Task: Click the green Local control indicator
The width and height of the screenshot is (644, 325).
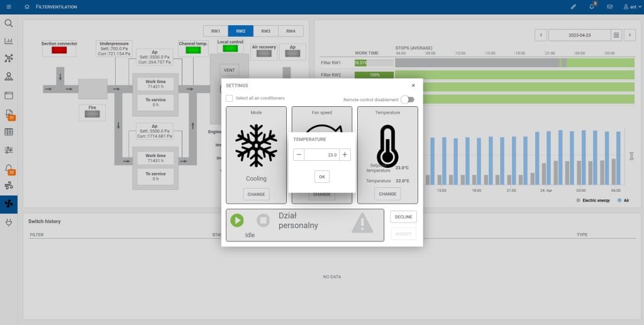Action: 230,48
